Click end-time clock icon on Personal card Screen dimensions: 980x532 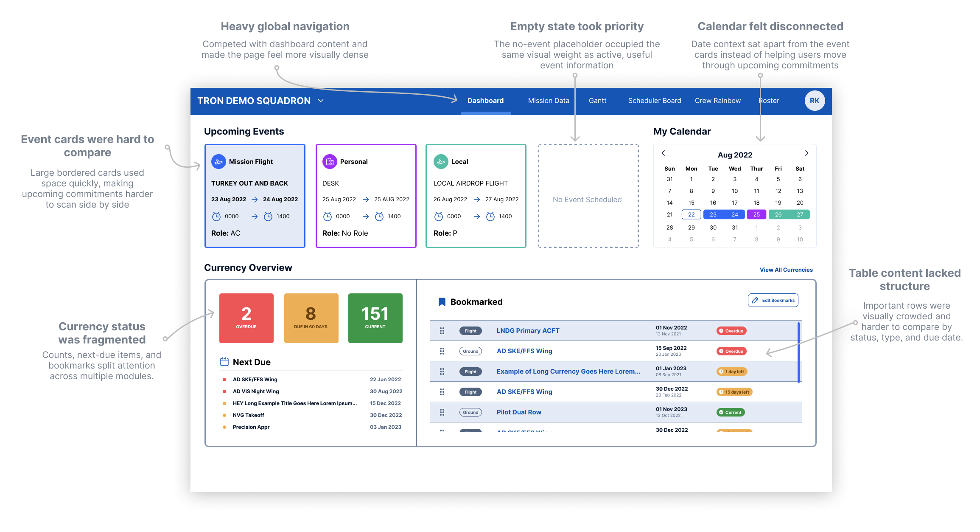click(379, 217)
